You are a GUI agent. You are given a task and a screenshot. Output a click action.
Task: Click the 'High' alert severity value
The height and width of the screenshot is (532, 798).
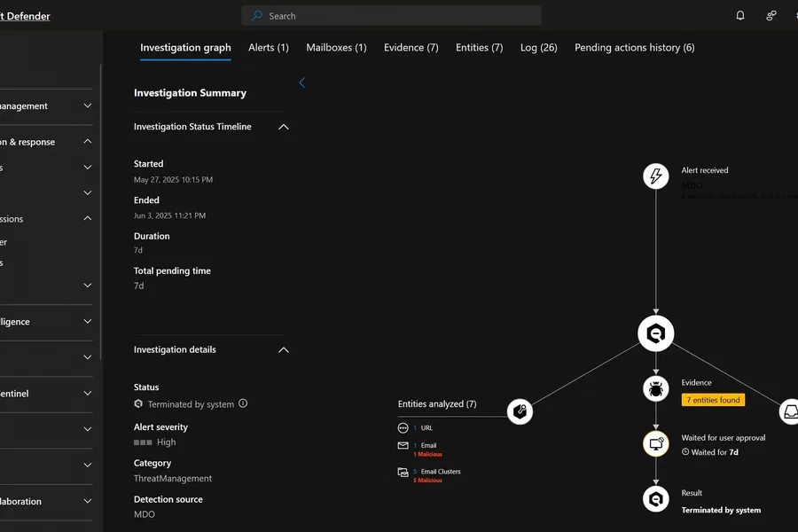tap(166, 442)
